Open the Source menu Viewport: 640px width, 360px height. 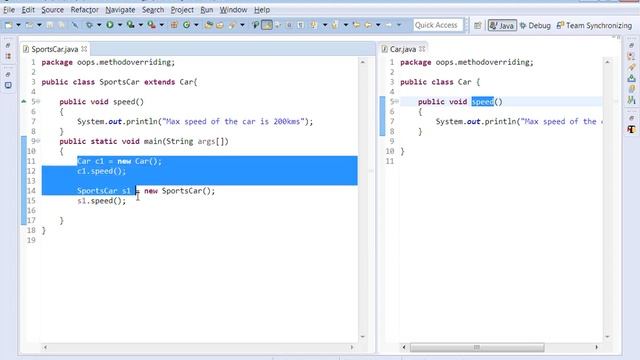pos(52,10)
